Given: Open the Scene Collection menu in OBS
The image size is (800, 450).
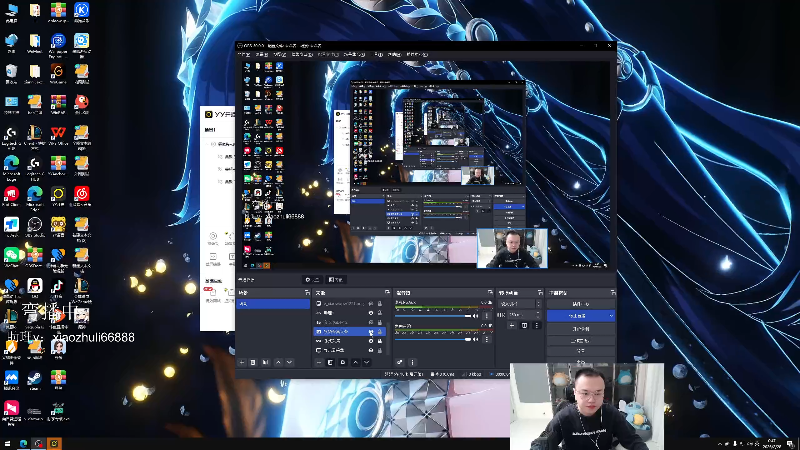Looking at the screenshot, I should click(x=354, y=54).
